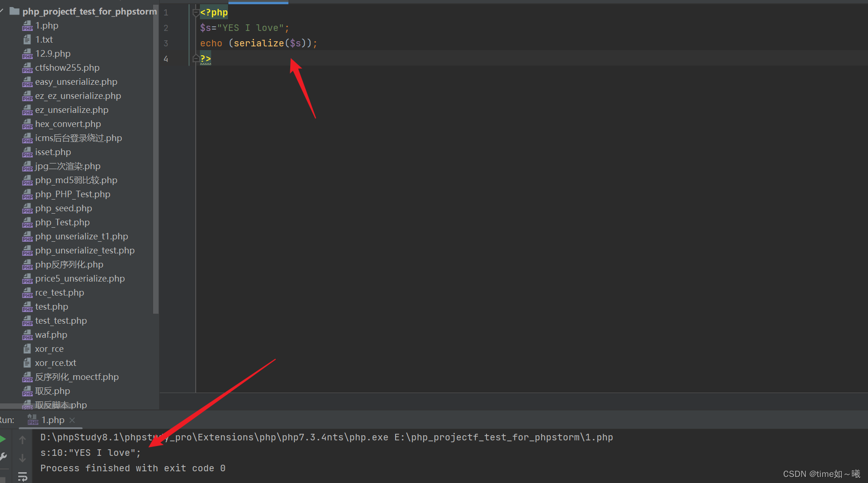Open php_md5弱比较.php
Screen dimensions: 868x483
pos(76,180)
